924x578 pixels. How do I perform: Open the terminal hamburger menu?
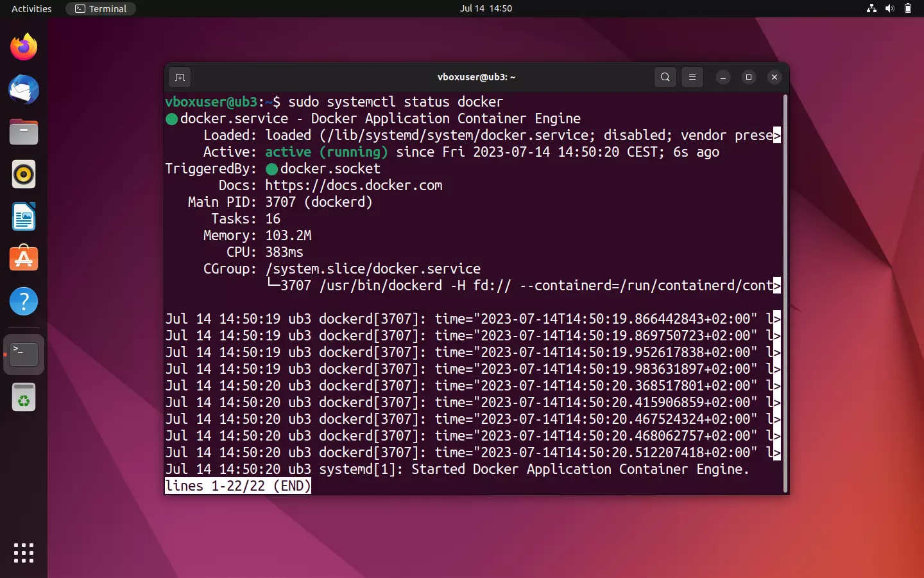[692, 77]
